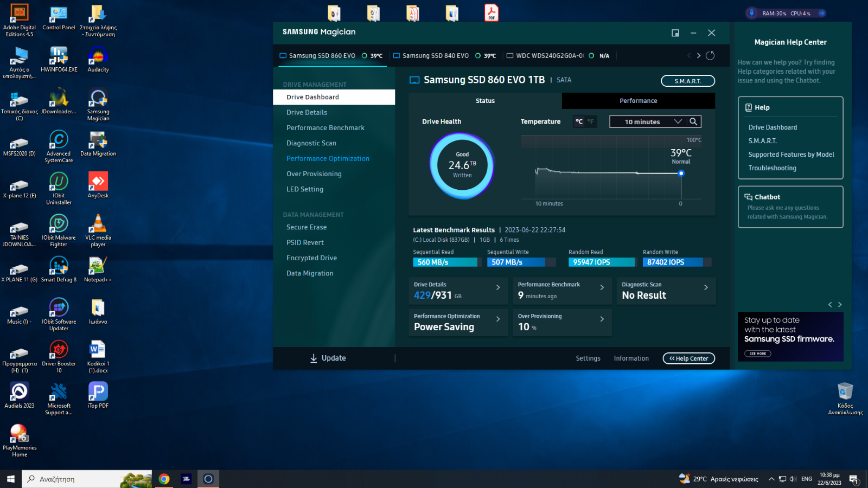Open Driver Booster 10 desktop shortcut
Viewport: 868px width, 488px height.
coord(59,357)
